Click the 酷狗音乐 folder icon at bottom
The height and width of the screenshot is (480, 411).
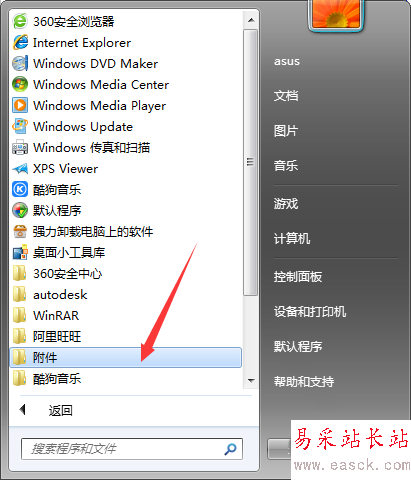19,379
